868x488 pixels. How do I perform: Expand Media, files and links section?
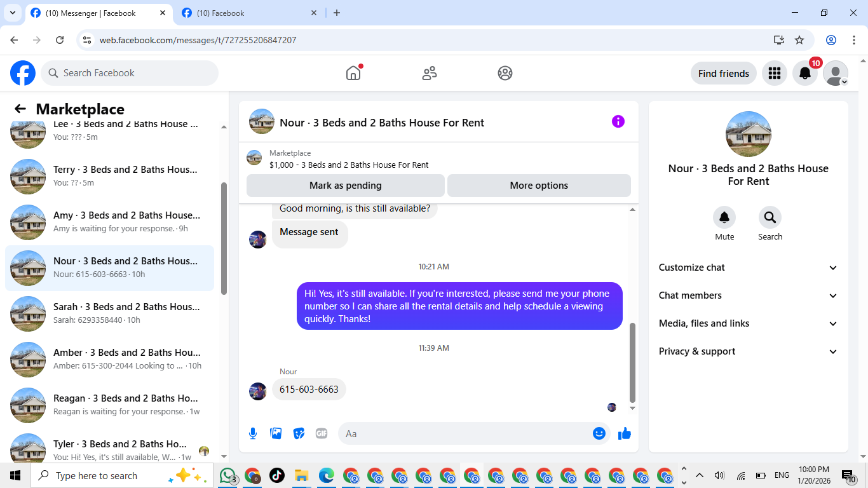[749, 323]
